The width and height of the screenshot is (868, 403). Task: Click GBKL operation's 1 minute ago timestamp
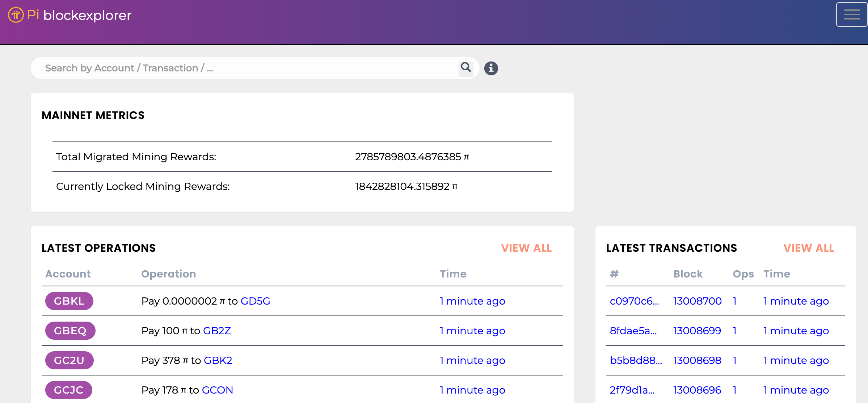[472, 301]
